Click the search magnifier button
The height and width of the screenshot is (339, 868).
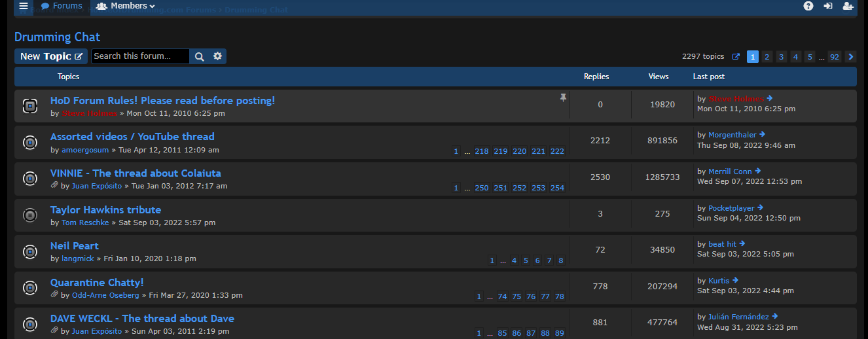[x=200, y=56]
